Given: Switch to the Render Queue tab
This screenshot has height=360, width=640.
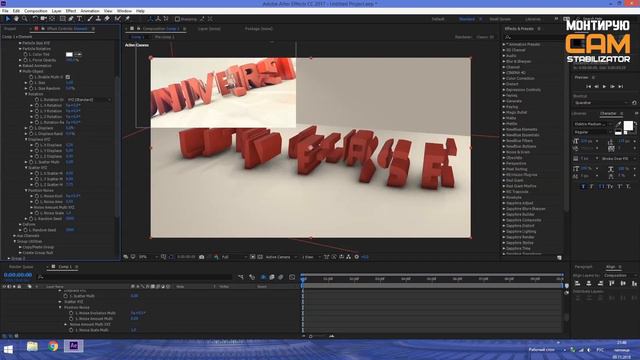Looking at the screenshot, I should point(21,267).
